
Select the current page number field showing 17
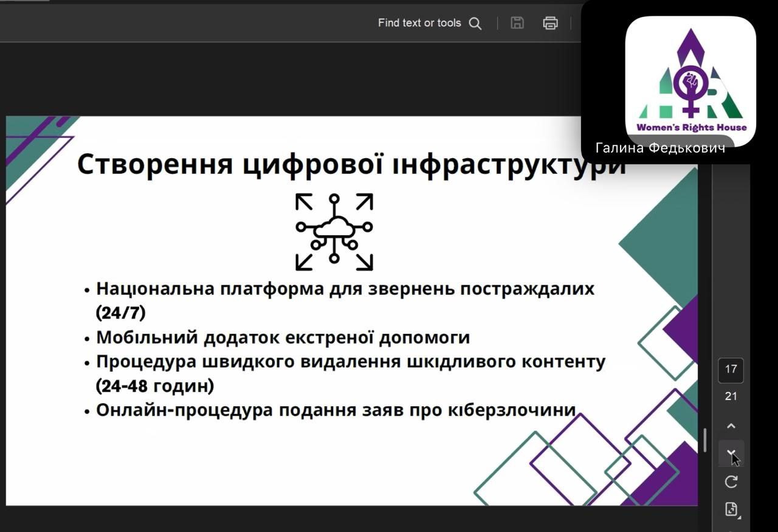731,369
